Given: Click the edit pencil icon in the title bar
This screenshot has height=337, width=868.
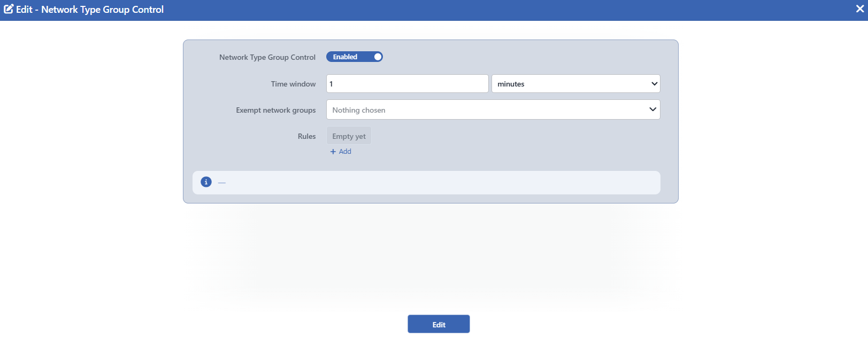Looking at the screenshot, I should [x=9, y=9].
